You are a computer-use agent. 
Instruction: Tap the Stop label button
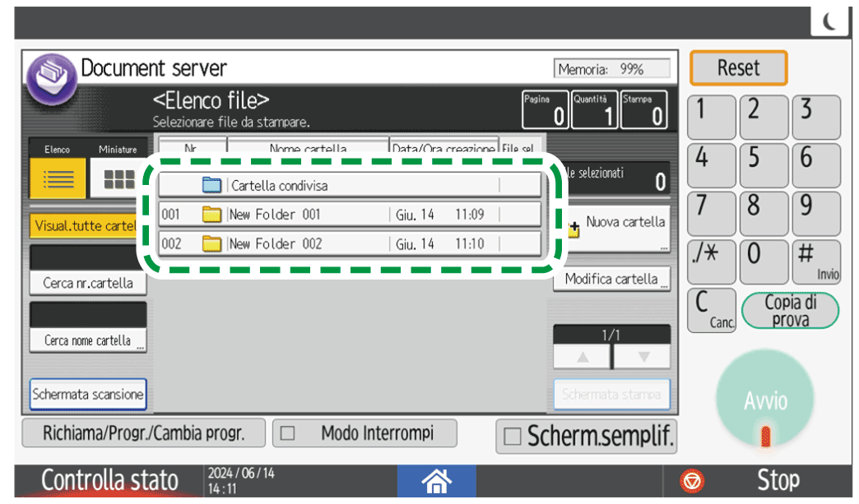click(778, 480)
